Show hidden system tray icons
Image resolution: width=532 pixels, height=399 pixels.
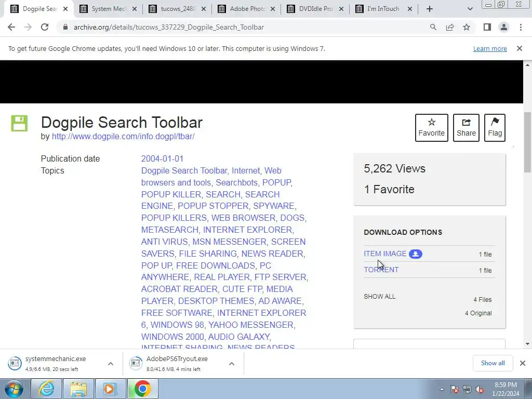click(x=442, y=389)
